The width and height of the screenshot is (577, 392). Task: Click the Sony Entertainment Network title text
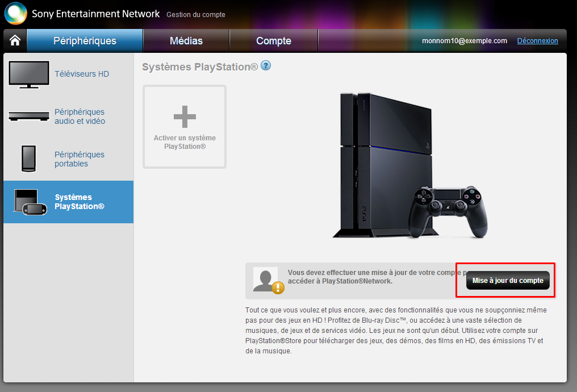[x=95, y=14]
